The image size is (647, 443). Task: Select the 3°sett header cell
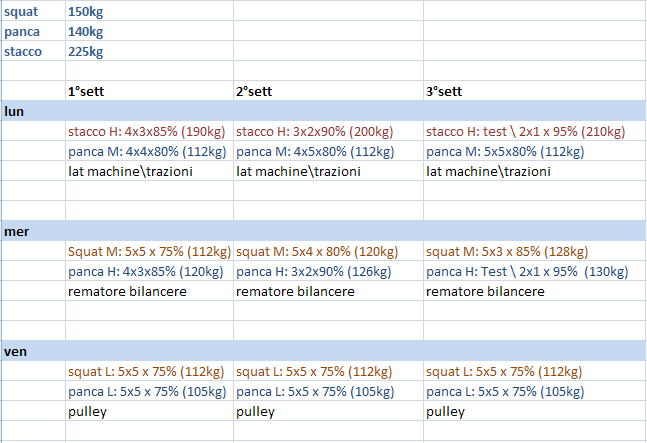coord(444,91)
